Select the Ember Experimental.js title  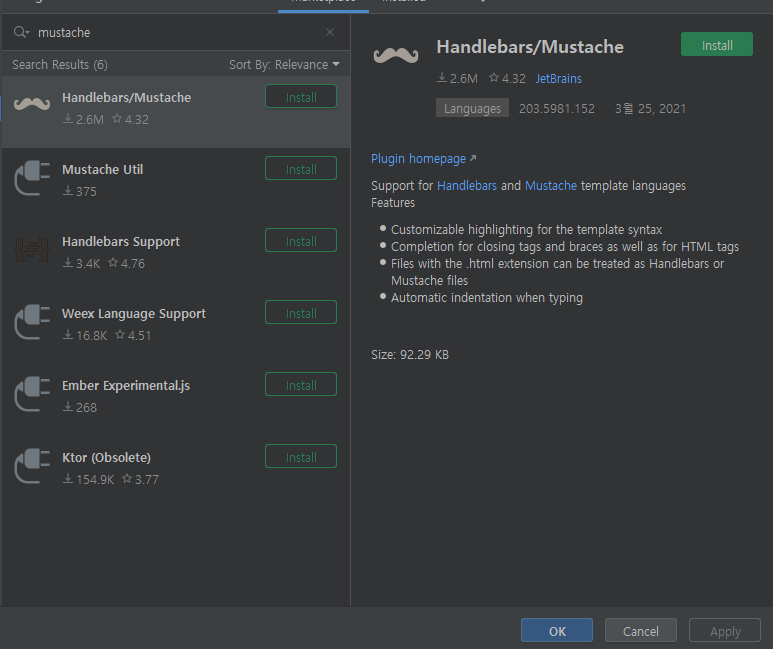(x=126, y=386)
